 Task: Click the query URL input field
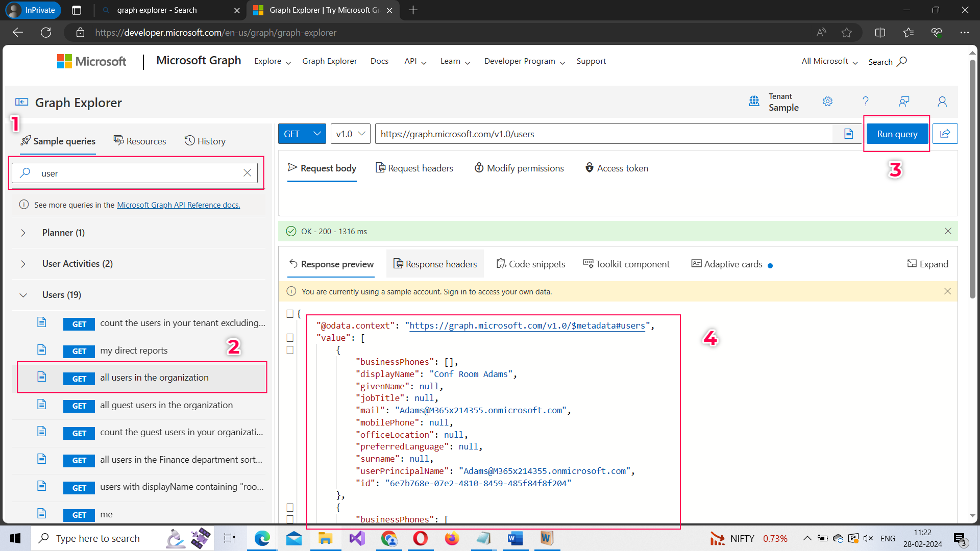[x=604, y=134]
